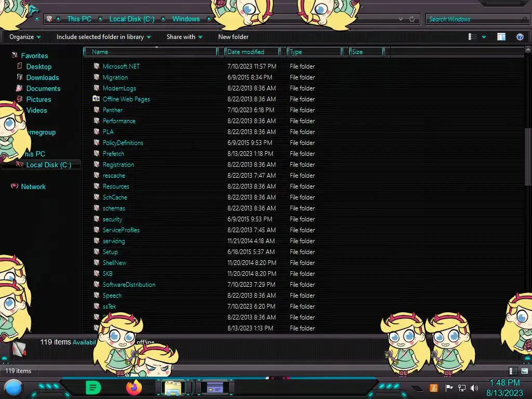Click the Performance folder icon
Viewport: 532px width, 399px height.
(x=96, y=121)
